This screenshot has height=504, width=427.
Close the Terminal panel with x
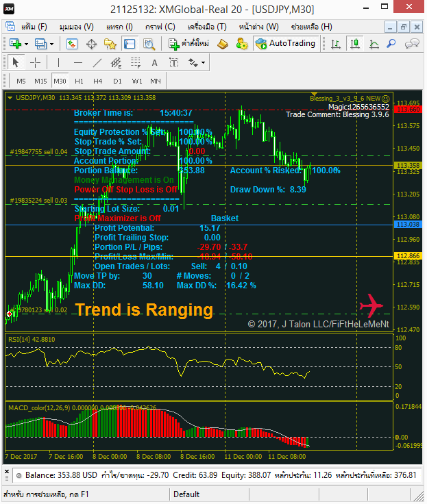click(7, 472)
